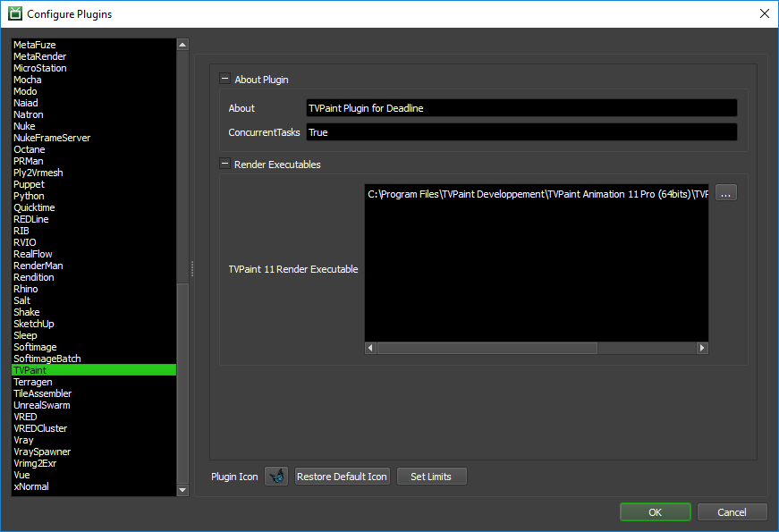Select RIB plugin

pos(94,231)
